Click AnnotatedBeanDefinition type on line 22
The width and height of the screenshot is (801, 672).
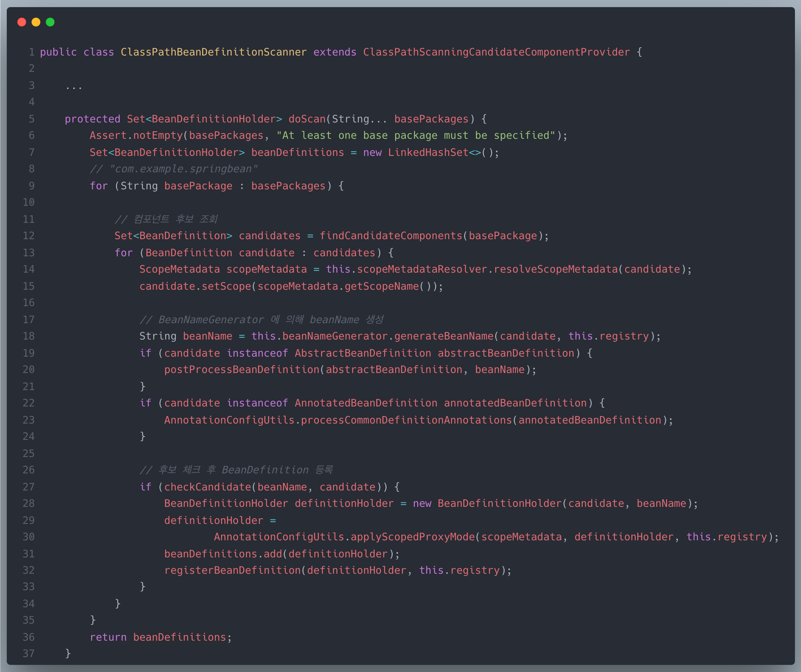pyautogui.click(x=366, y=403)
